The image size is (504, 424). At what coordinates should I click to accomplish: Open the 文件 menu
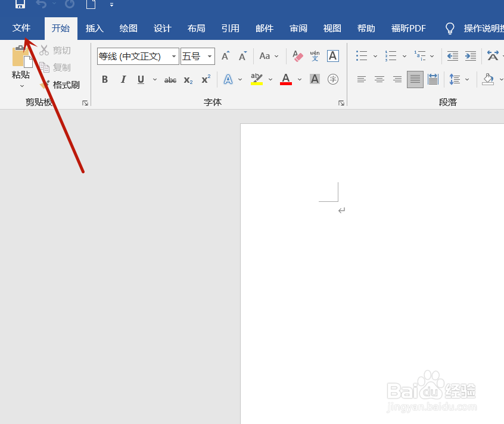21,28
